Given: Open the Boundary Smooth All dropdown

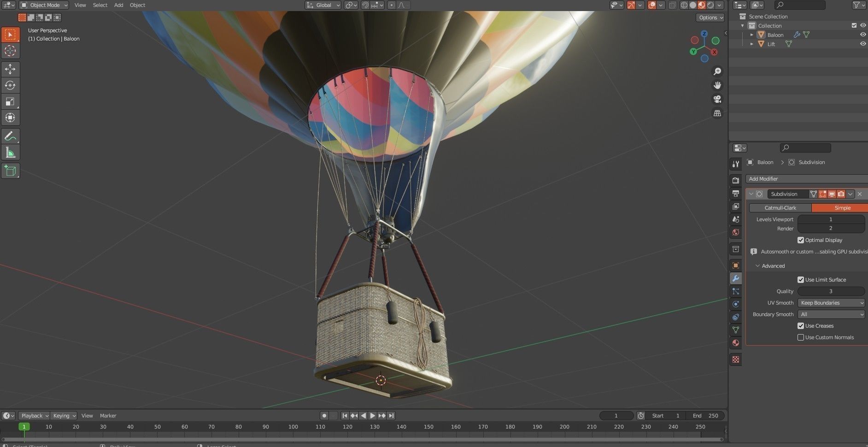Looking at the screenshot, I should click(832, 314).
